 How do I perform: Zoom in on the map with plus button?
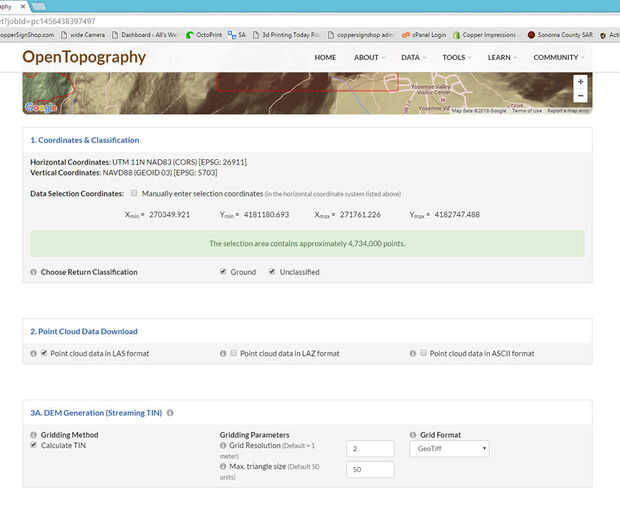pos(580,82)
